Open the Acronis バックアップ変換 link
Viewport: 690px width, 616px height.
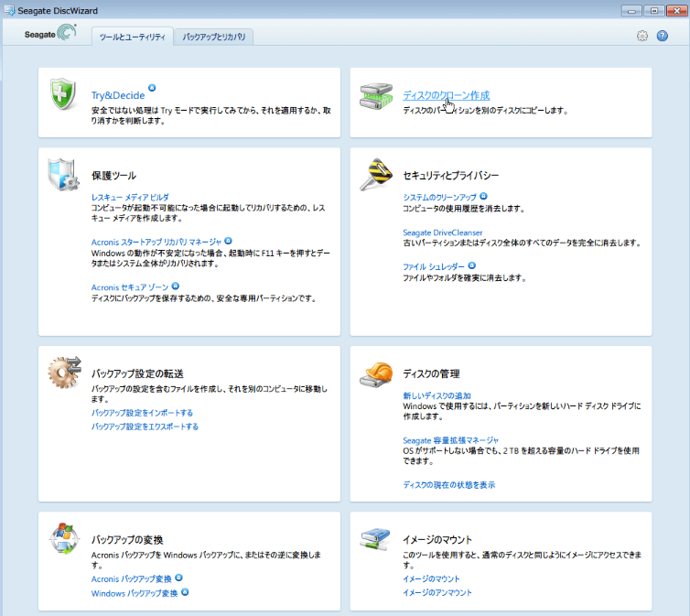[x=132, y=579]
